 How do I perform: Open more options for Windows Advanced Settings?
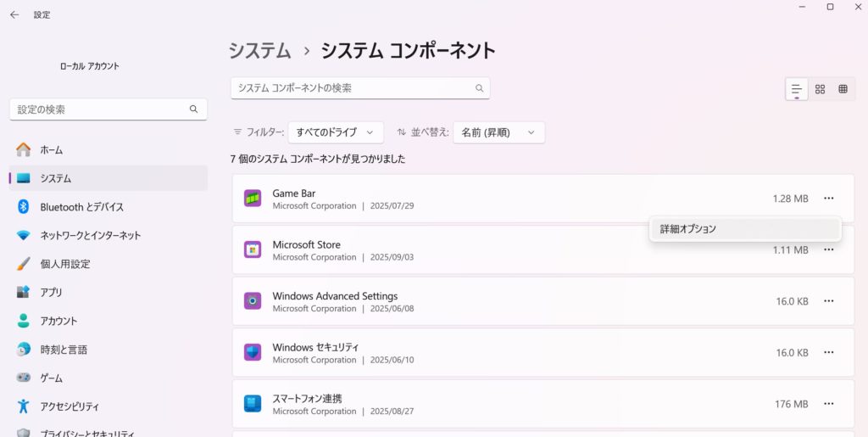coord(828,301)
